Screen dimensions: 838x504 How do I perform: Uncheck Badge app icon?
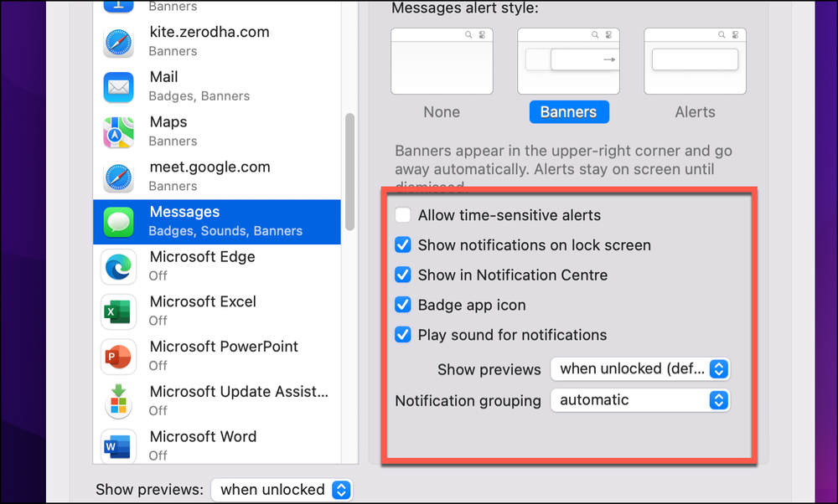point(402,305)
